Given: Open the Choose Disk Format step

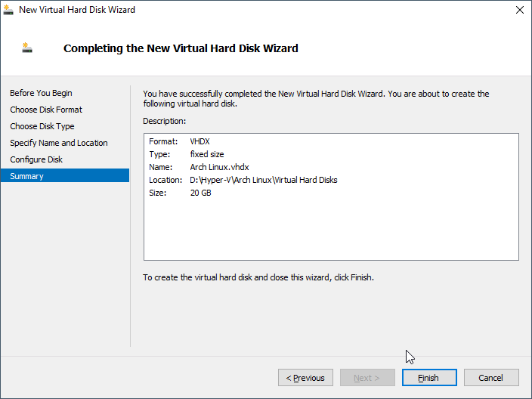Looking at the screenshot, I should (46, 110).
